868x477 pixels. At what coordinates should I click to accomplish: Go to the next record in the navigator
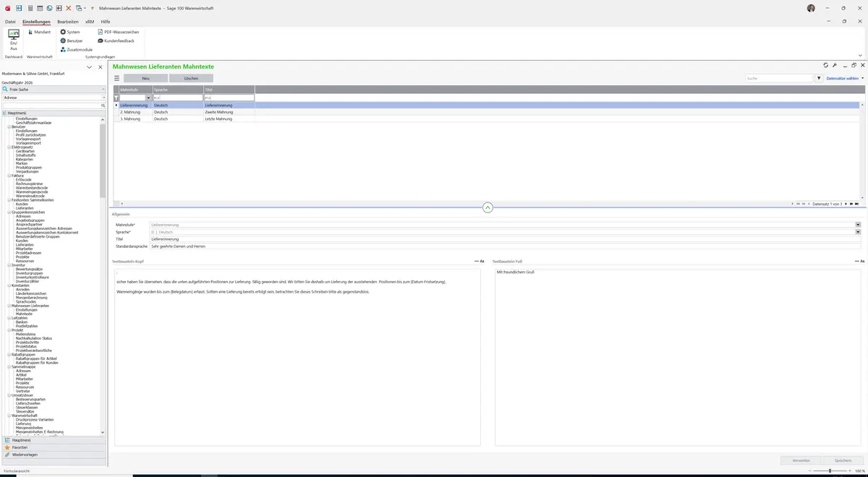coord(847,204)
